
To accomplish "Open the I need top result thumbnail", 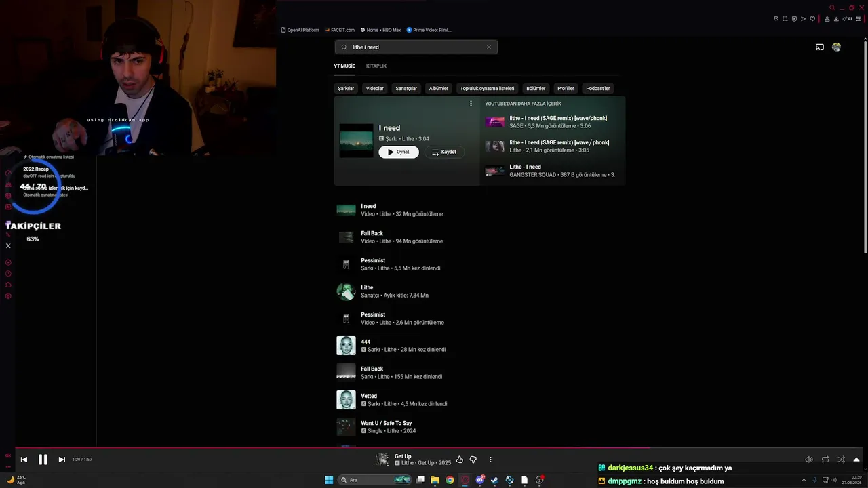I will [x=356, y=140].
